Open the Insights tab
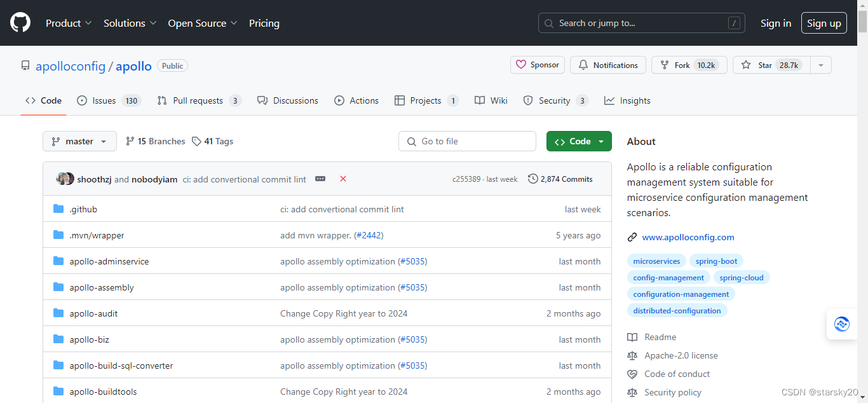Screen dimensions: 868x403 coord(627,100)
